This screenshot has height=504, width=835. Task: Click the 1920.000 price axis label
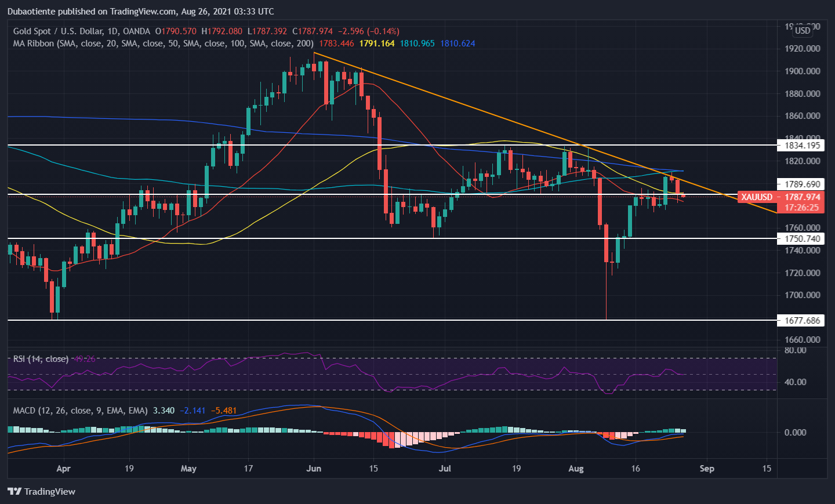tap(803, 49)
